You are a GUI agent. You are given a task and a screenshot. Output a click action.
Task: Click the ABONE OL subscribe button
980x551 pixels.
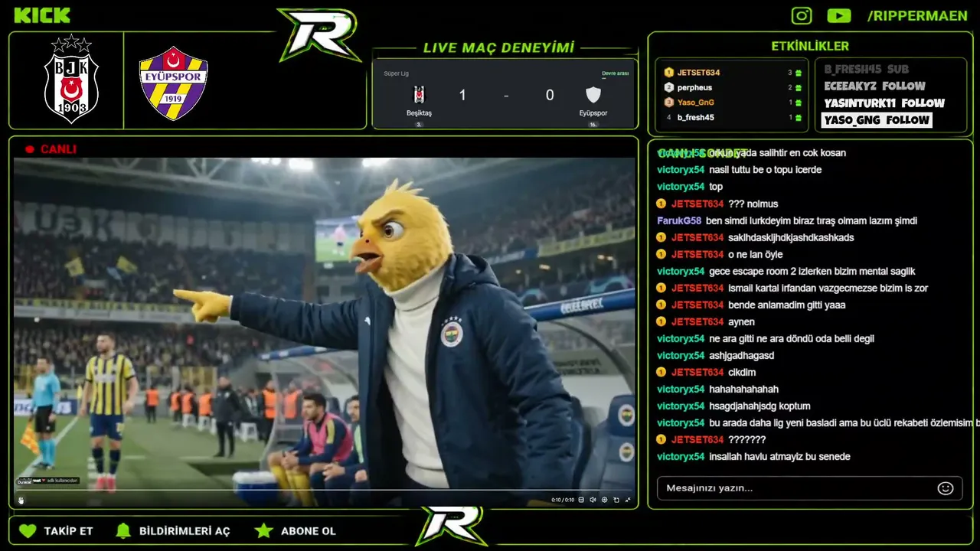tap(296, 530)
